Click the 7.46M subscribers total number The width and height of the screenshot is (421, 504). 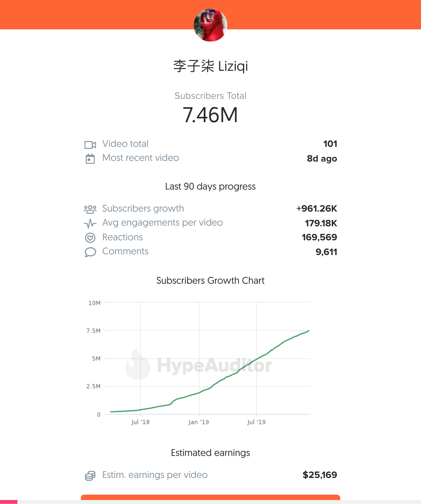point(210,115)
